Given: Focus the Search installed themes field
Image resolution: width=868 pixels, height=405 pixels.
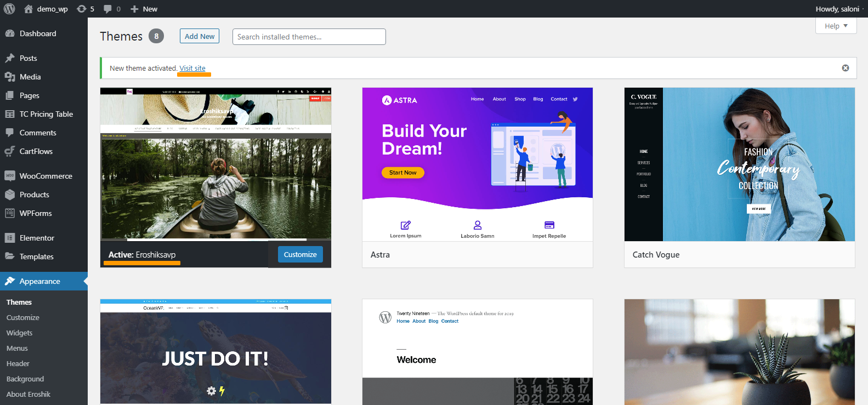Looking at the screenshot, I should tap(309, 37).
